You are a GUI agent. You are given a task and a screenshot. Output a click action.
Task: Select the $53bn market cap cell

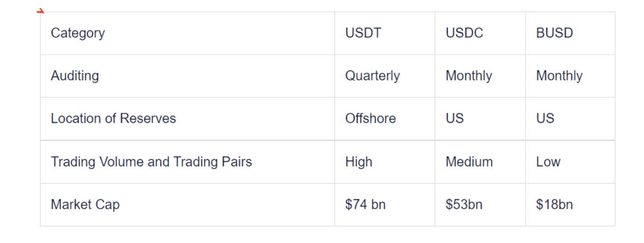pyautogui.click(x=464, y=204)
